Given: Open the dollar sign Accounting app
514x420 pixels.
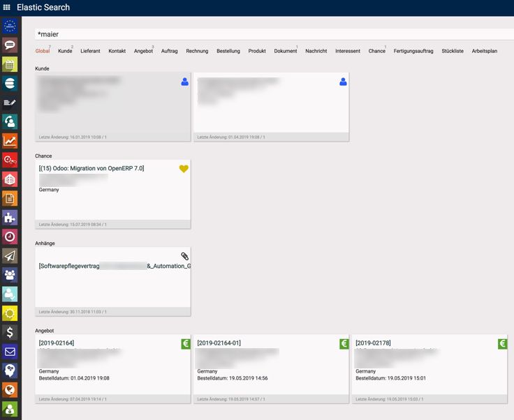Looking at the screenshot, I should (10, 332).
